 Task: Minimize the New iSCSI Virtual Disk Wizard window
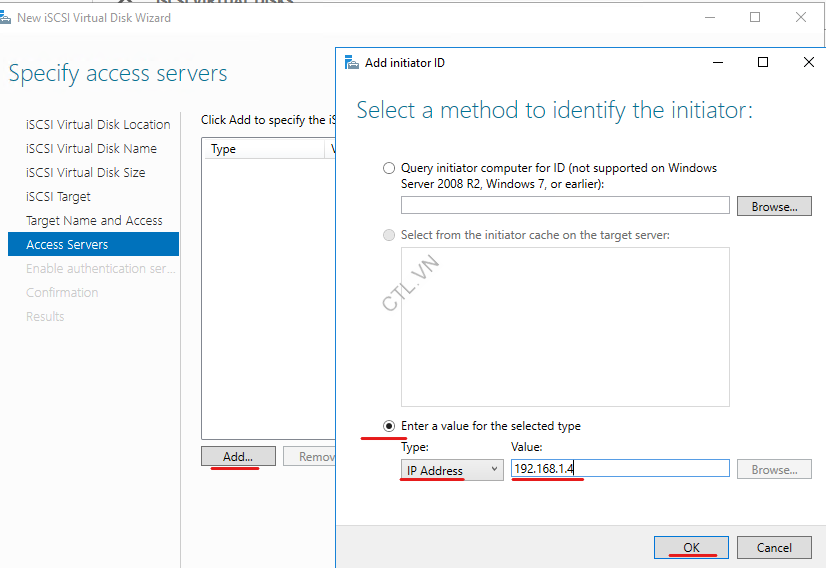(x=710, y=17)
